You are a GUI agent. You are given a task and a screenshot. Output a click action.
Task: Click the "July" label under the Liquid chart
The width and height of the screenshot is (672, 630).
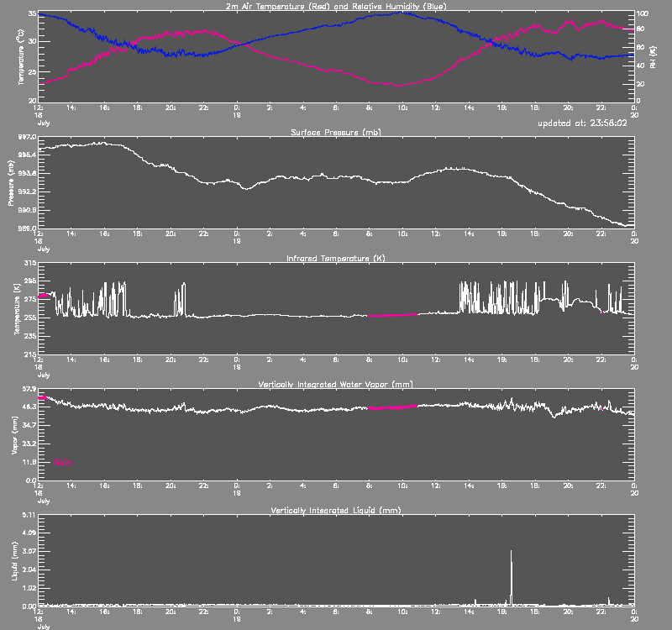44,627
